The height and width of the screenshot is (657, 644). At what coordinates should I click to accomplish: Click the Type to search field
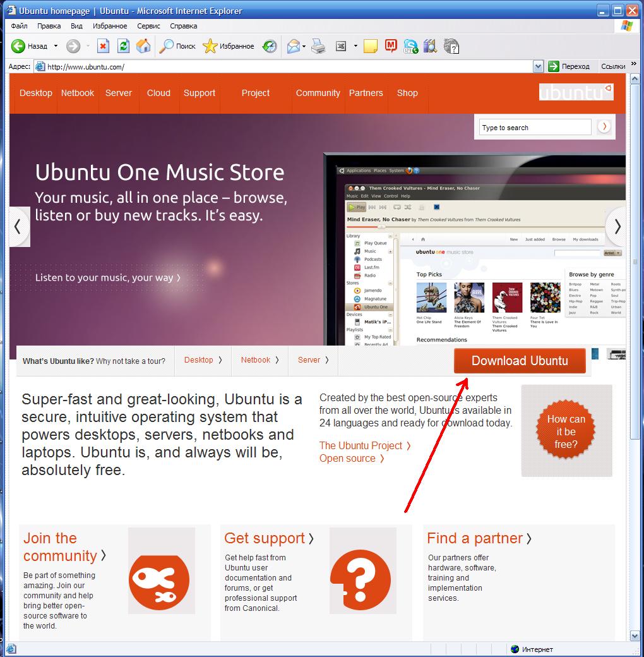point(535,128)
